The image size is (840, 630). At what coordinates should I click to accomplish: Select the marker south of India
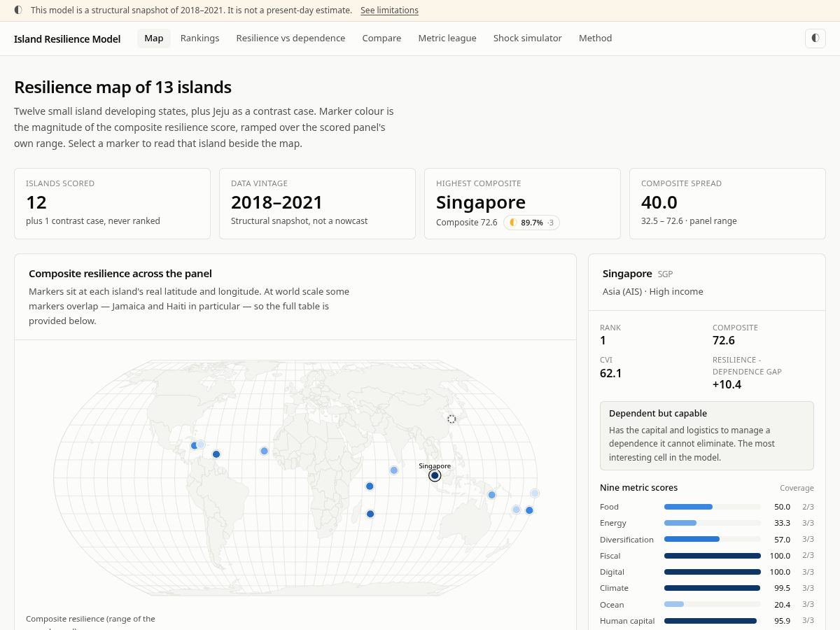394,470
